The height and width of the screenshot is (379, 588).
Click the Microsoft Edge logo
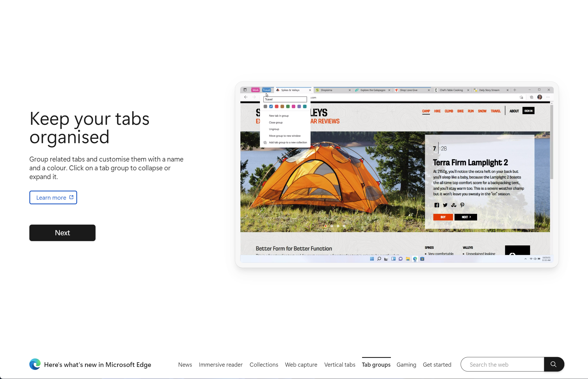[x=35, y=364]
